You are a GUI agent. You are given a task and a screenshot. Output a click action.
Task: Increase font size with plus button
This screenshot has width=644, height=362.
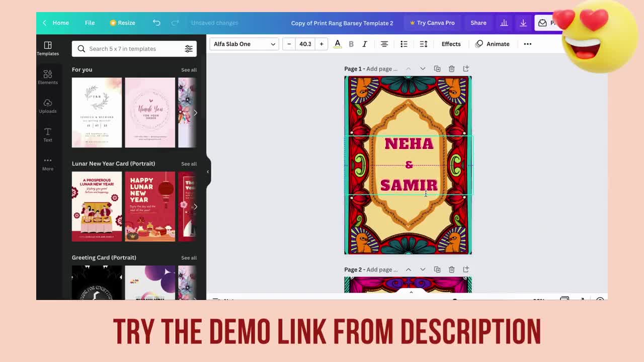pyautogui.click(x=321, y=44)
